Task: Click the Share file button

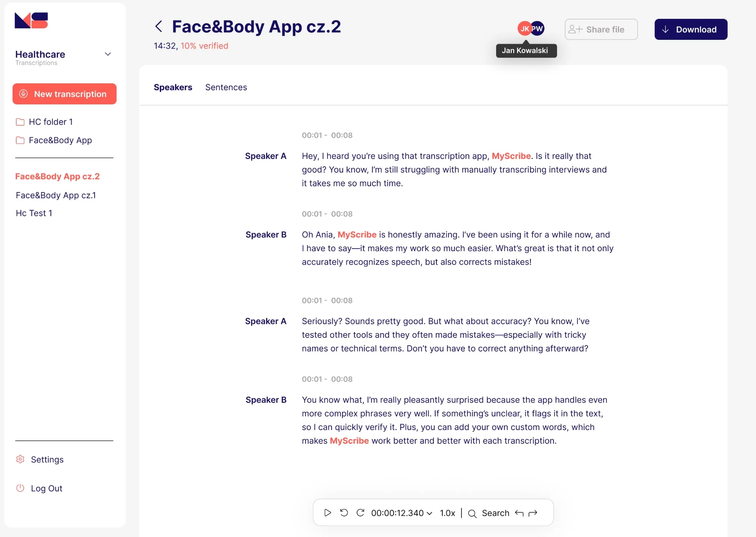Action: (601, 29)
